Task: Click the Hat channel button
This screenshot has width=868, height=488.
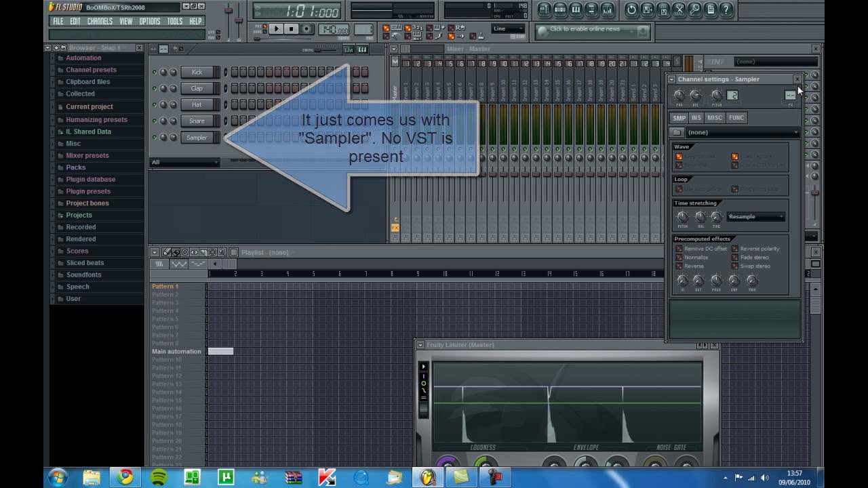Action: pyautogui.click(x=197, y=104)
